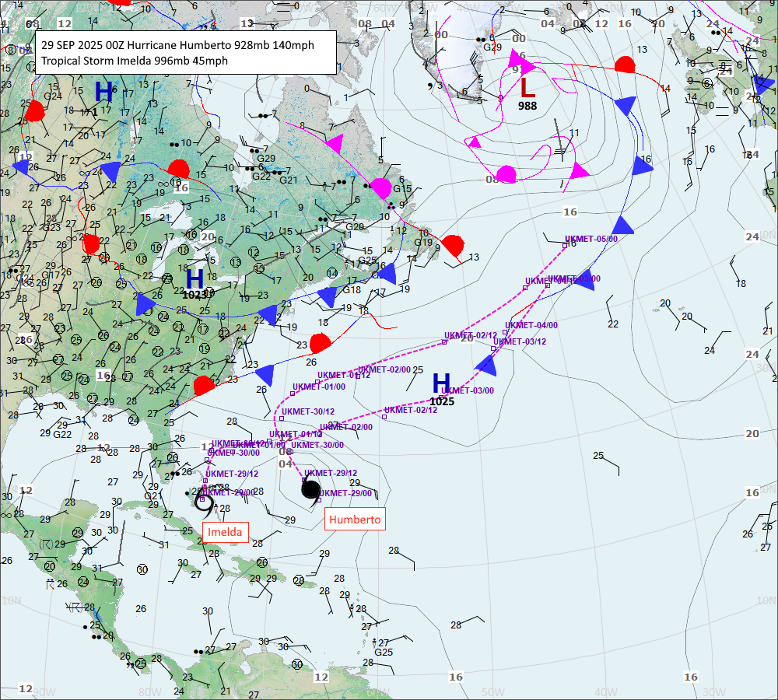Click the 1023 pressure value under the H

point(194,295)
